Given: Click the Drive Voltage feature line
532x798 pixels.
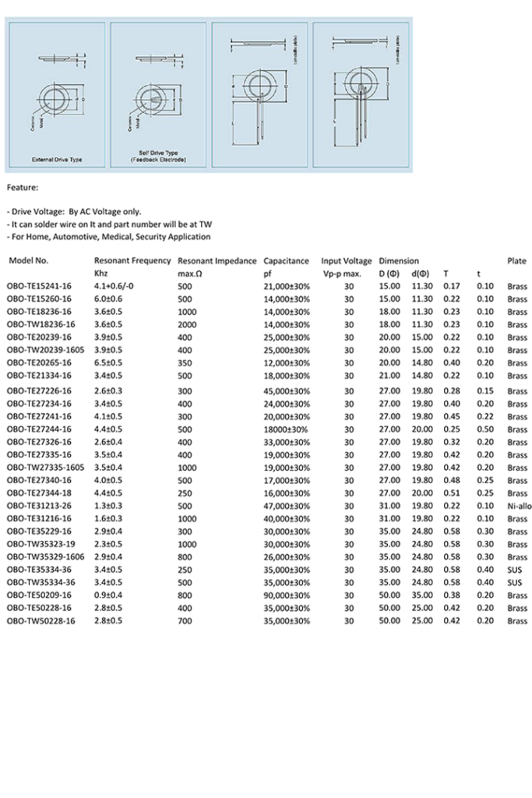Looking at the screenshot, I should point(74,212).
